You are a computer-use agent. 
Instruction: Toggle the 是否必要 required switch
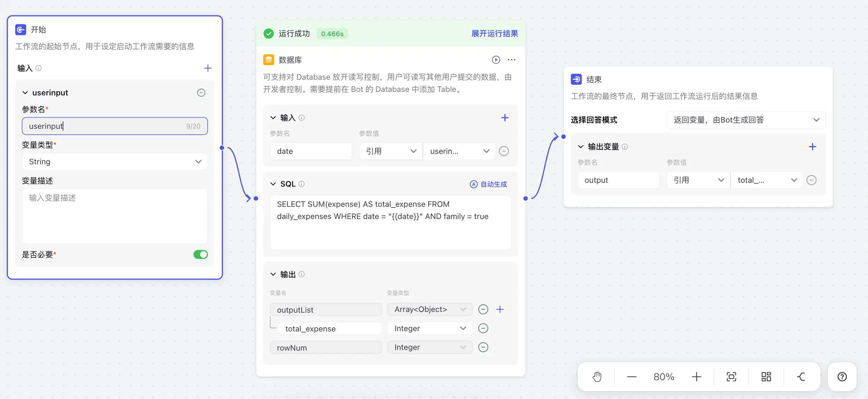pos(201,255)
